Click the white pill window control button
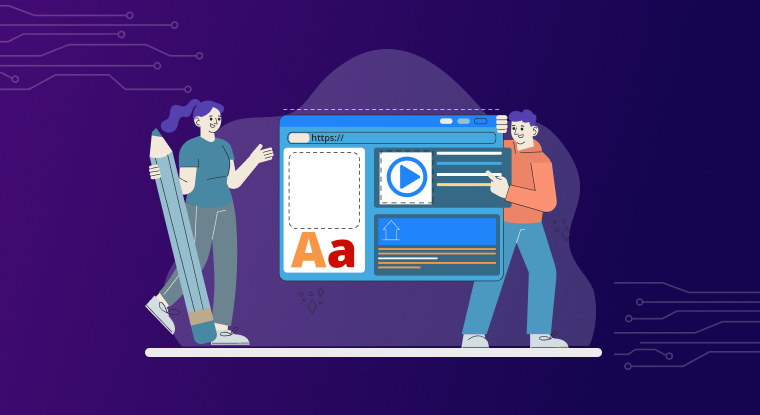The height and width of the screenshot is (415, 760). click(446, 121)
